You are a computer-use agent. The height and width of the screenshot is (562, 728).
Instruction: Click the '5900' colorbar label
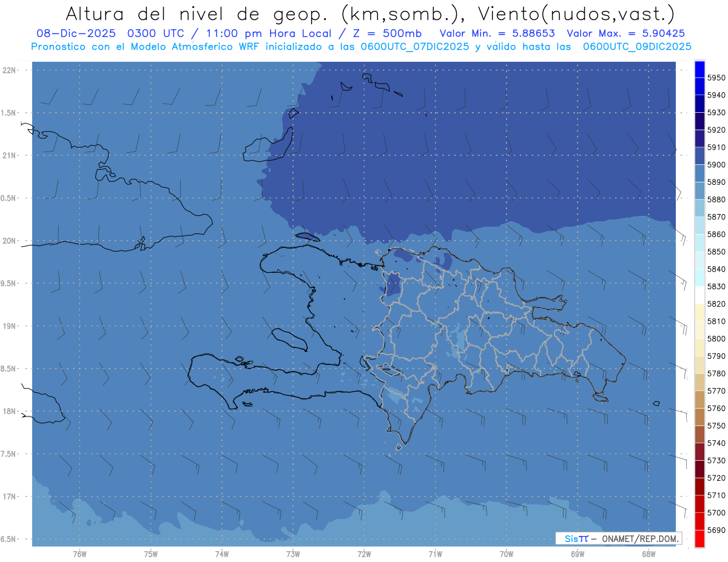coord(716,164)
